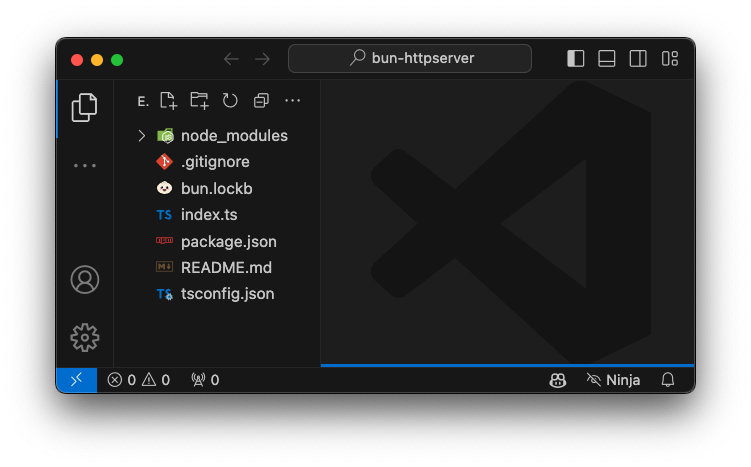This screenshot has width=751, height=467.
Task: Open the .gitignore file
Action: 215,162
